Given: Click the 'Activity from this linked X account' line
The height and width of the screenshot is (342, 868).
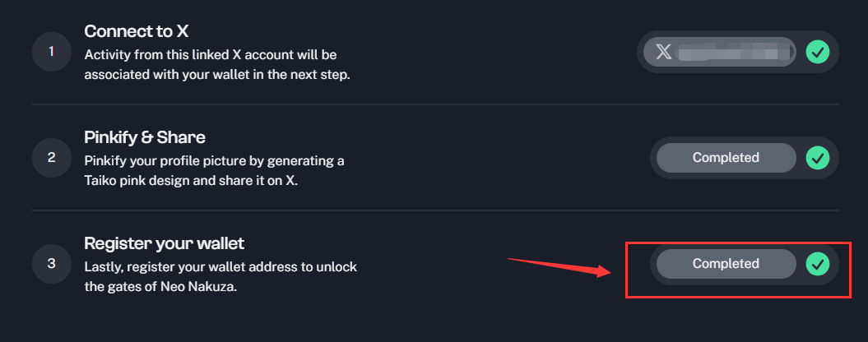Looking at the screenshot, I should [211, 55].
